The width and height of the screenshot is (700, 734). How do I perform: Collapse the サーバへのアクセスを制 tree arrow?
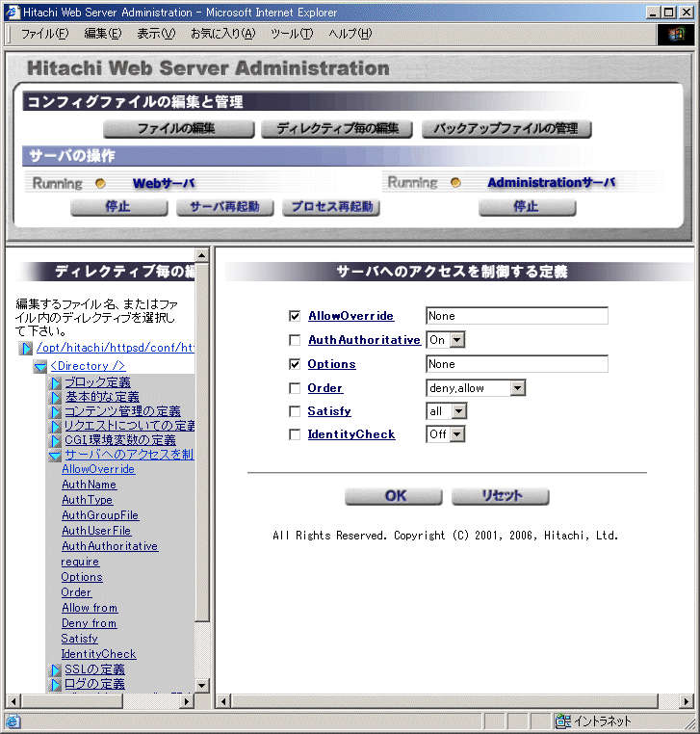tap(55, 455)
